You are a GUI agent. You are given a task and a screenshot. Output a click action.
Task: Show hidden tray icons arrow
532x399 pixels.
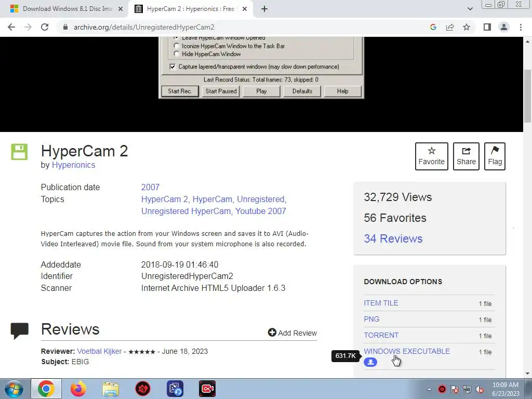tap(429, 389)
